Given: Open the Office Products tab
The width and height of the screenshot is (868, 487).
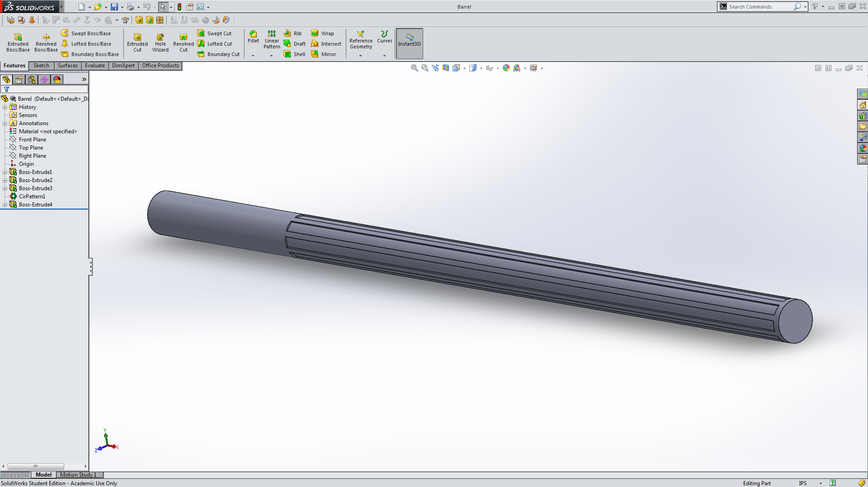Looking at the screenshot, I should coord(160,66).
